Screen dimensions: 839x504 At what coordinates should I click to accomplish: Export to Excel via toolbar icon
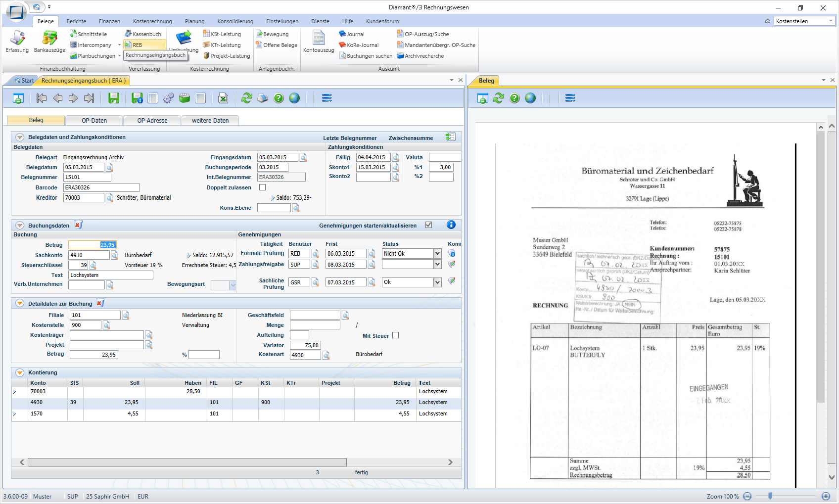coord(223,98)
